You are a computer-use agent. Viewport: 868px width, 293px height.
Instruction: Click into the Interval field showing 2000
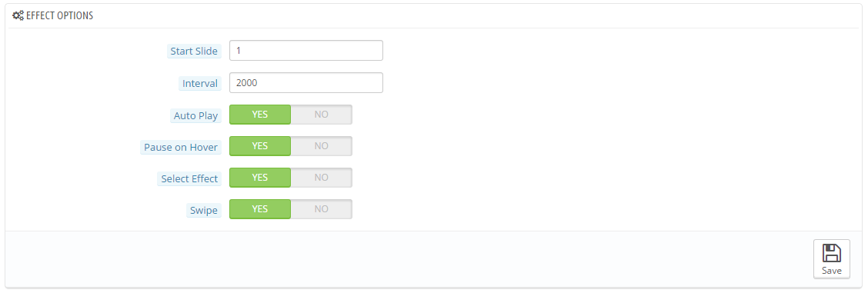click(x=306, y=83)
